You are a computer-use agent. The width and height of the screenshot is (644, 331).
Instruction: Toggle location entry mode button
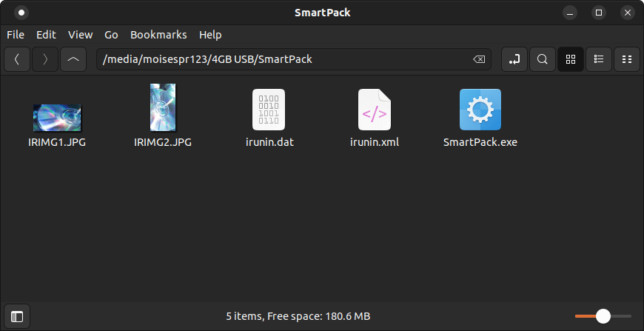[514, 59]
